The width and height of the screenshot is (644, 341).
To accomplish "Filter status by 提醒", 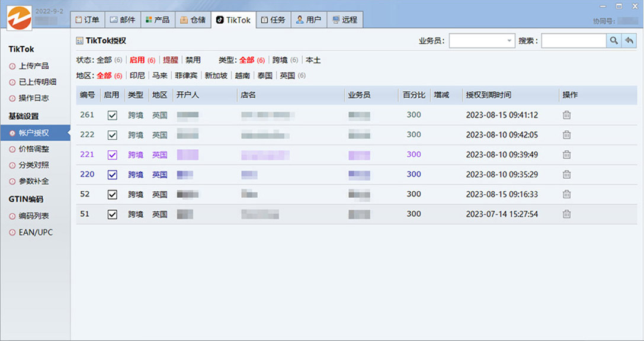I will pos(171,60).
